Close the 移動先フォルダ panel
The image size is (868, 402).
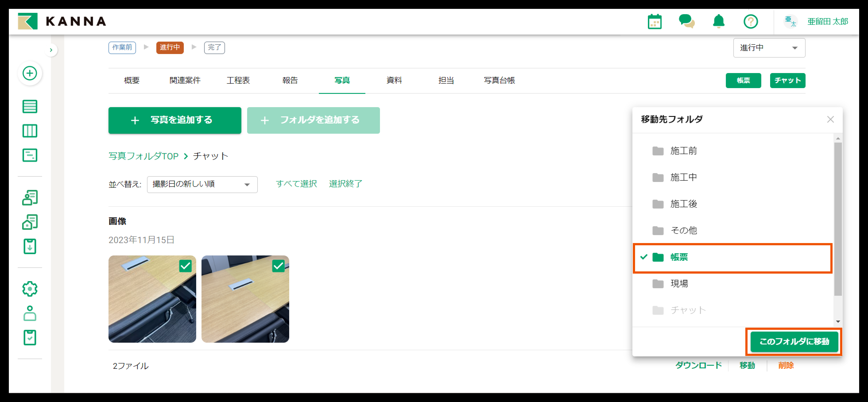[x=830, y=119]
